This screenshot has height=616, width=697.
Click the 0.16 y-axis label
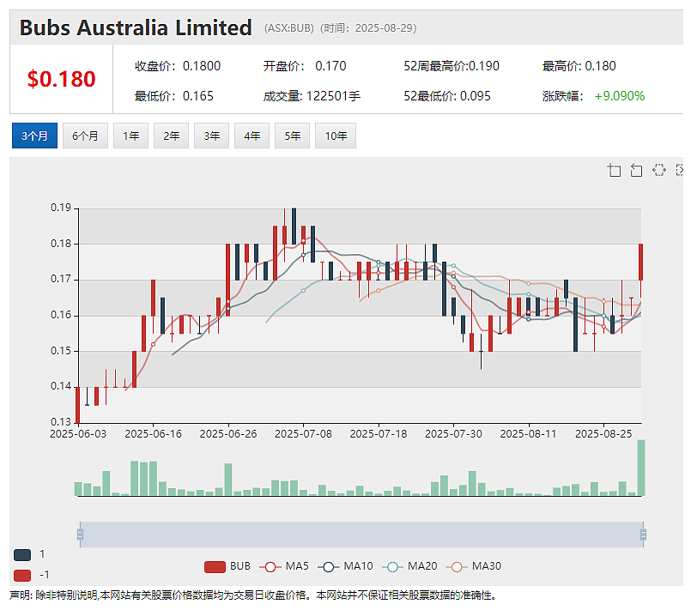coord(61,315)
